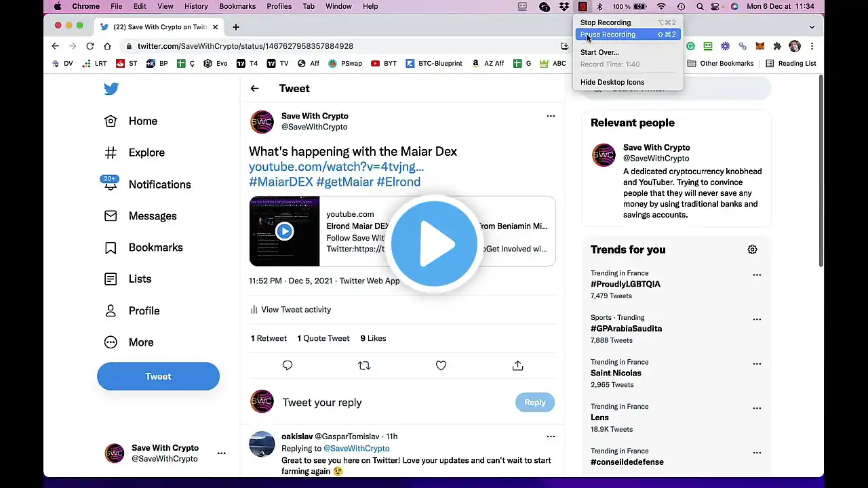Choose Hide Desktop Icons menu entry

coord(628,82)
